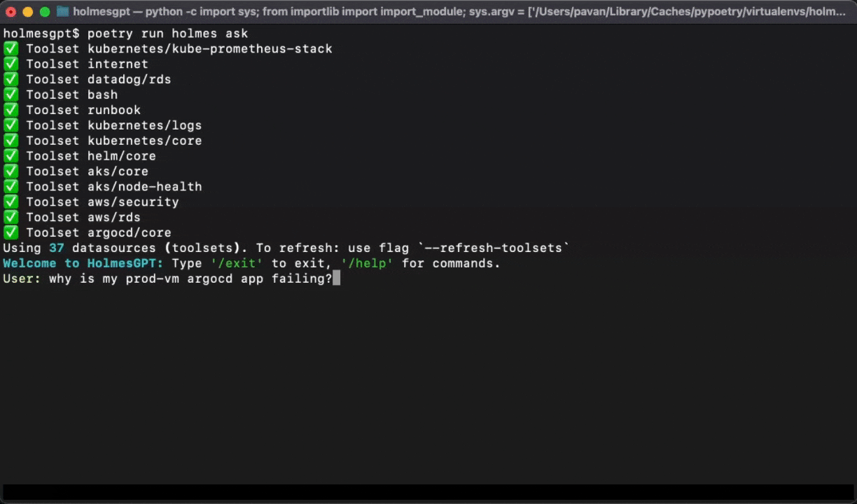Select the checkmark icon beside helm/core

[x=11, y=156]
